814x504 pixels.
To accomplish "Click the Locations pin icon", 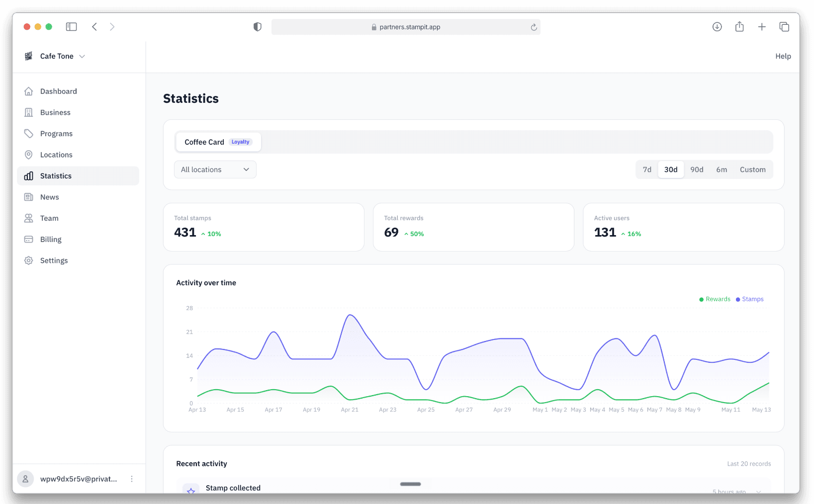I will 29,155.
